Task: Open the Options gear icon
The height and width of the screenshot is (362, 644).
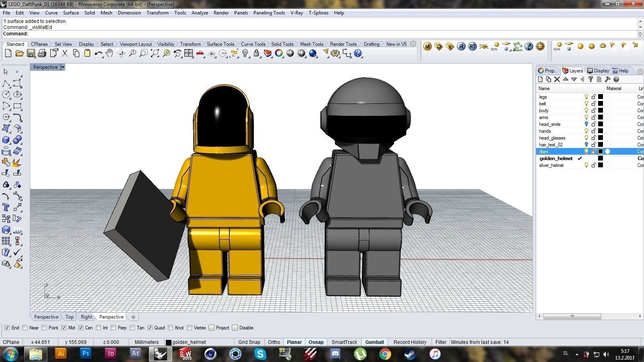Action: click(335, 53)
